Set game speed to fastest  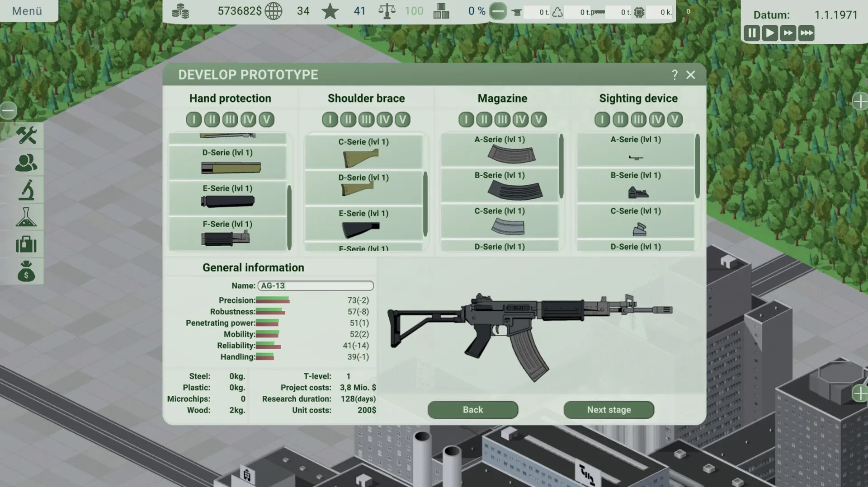[x=806, y=33]
